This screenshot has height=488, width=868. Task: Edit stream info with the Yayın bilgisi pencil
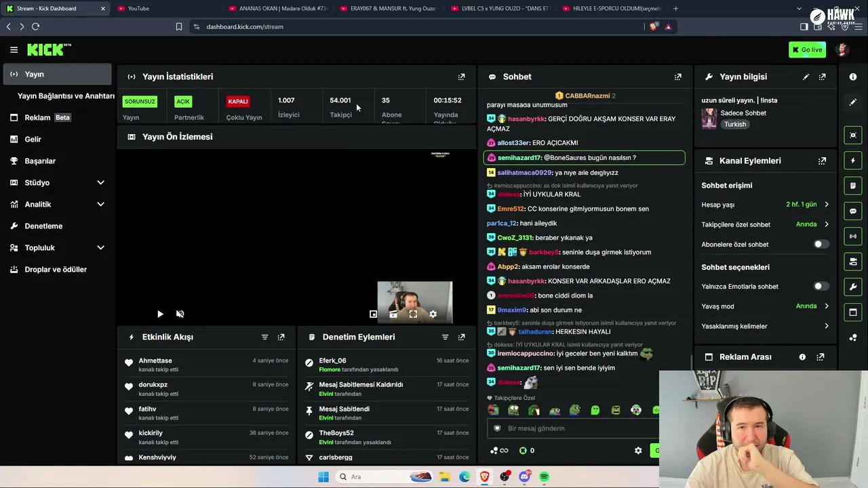click(806, 77)
